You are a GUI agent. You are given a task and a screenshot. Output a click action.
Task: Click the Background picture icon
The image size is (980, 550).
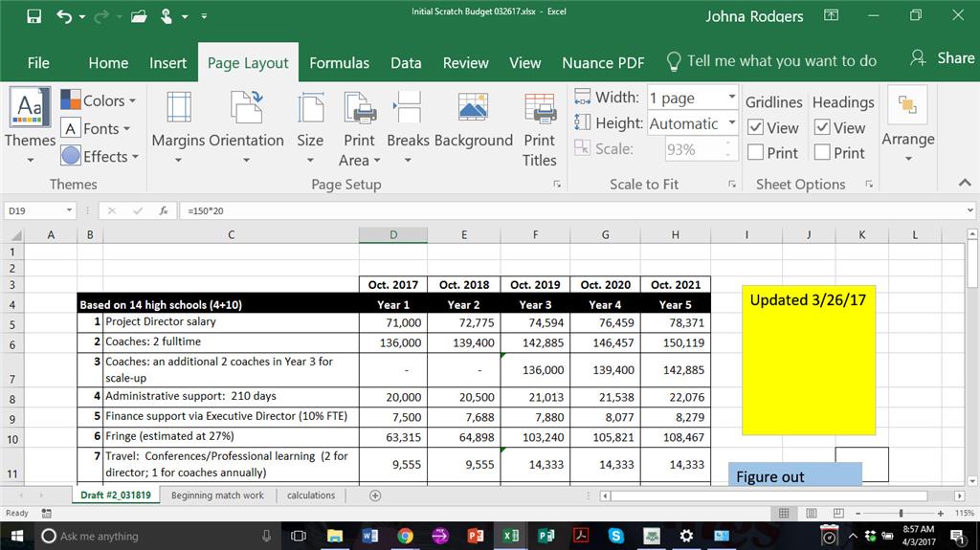click(473, 107)
